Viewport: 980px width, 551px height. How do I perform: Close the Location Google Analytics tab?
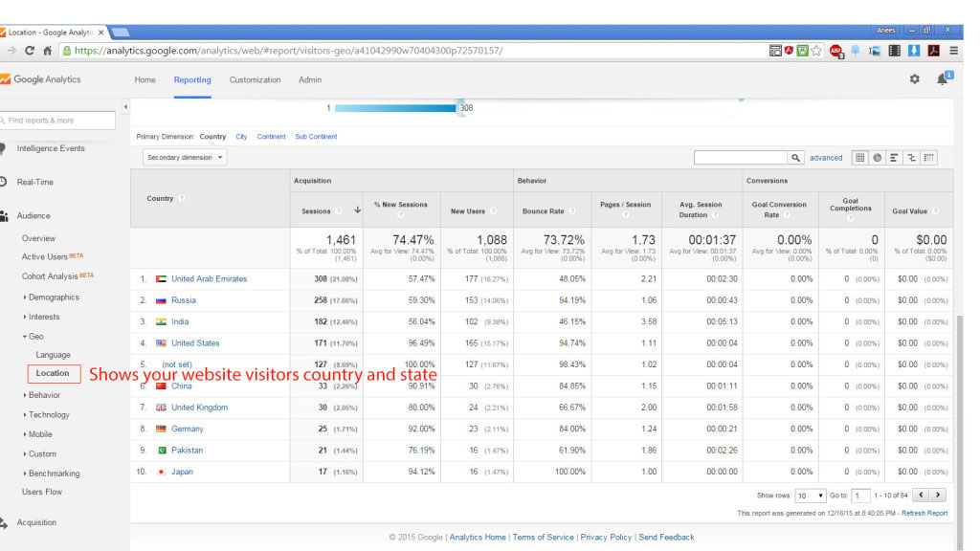(101, 33)
